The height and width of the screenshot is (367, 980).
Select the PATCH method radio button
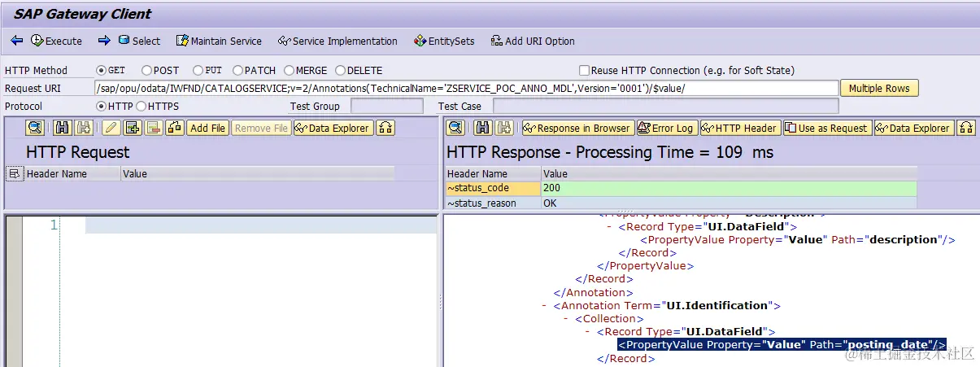tap(237, 71)
